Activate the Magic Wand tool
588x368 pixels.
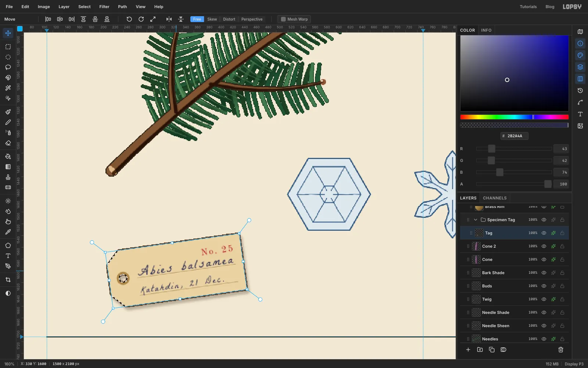(x=8, y=88)
